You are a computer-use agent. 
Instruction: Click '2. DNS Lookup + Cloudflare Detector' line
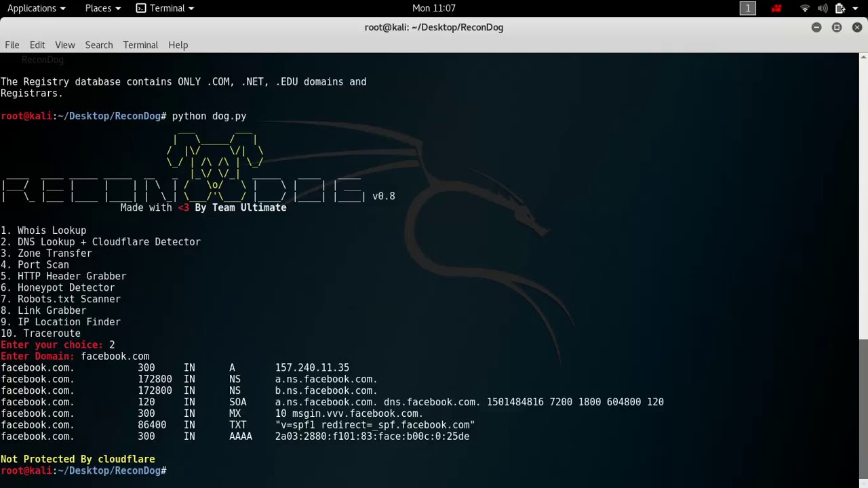click(x=100, y=242)
